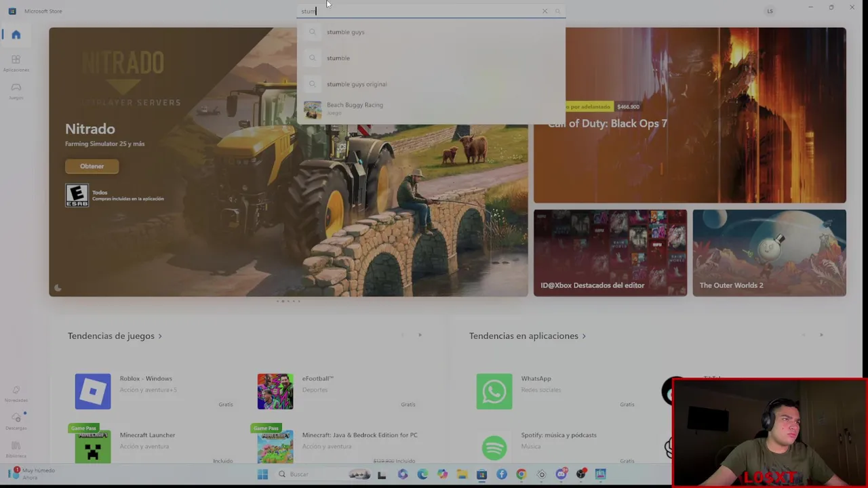Click the Microsoft Store app logo

[x=12, y=11]
